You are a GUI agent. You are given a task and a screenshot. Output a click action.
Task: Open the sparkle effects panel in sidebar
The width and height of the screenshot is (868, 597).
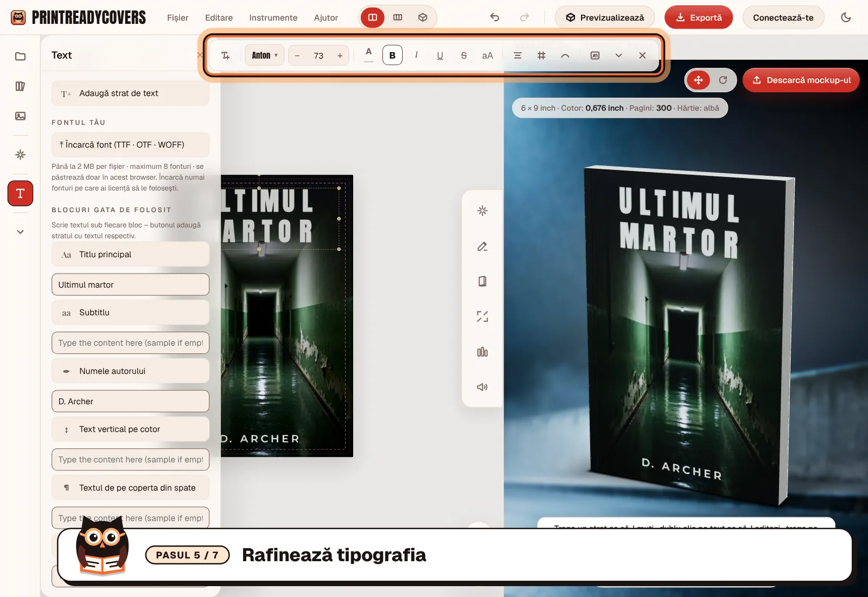tap(21, 155)
